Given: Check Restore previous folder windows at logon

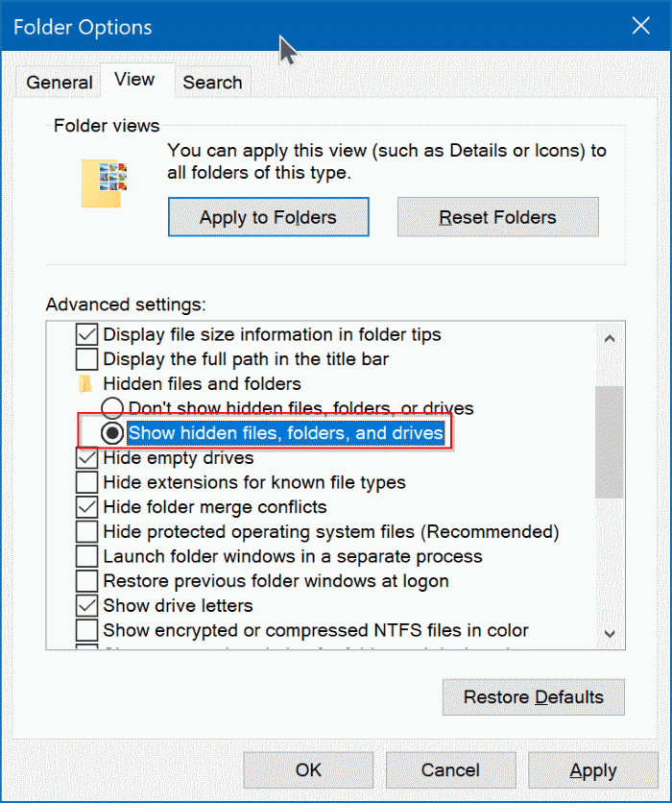Looking at the screenshot, I should [x=86, y=581].
